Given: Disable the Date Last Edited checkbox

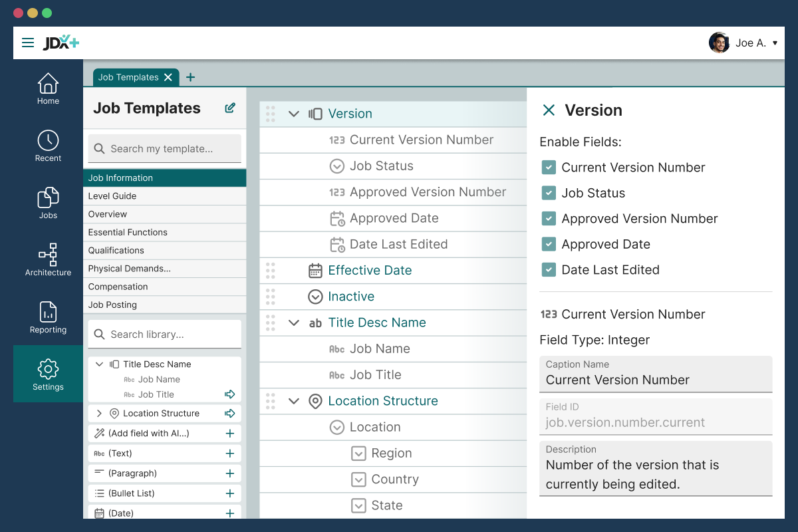Looking at the screenshot, I should pyautogui.click(x=549, y=270).
